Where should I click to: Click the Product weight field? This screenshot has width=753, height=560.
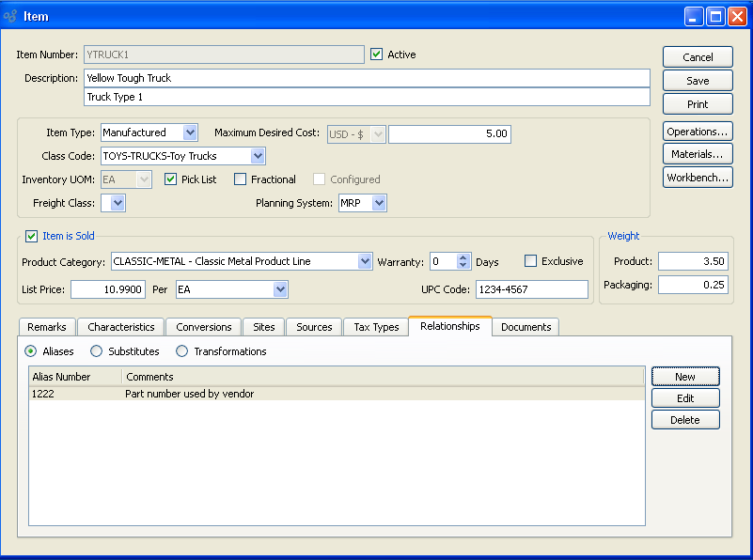[x=693, y=261]
